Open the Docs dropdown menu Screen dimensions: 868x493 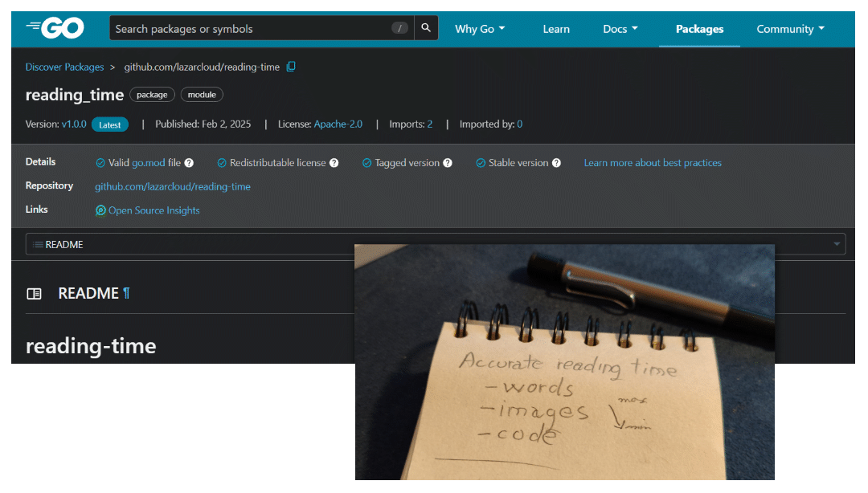[620, 28]
